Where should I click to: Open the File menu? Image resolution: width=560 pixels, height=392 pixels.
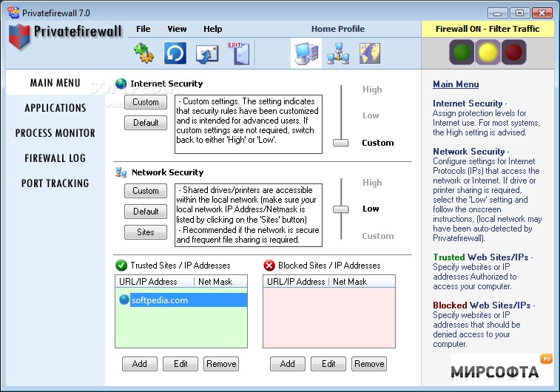144,29
